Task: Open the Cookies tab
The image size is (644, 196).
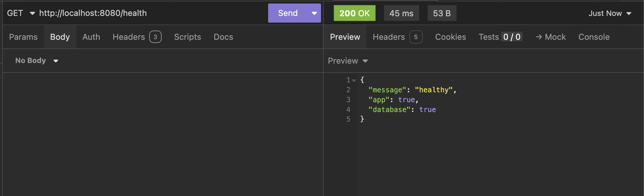Action: coord(450,37)
